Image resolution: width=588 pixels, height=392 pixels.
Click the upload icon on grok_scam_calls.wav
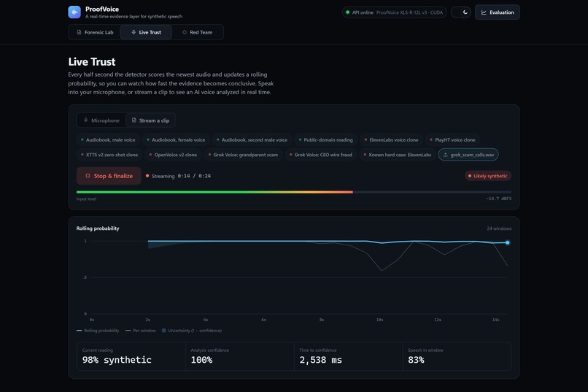pyautogui.click(x=446, y=155)
